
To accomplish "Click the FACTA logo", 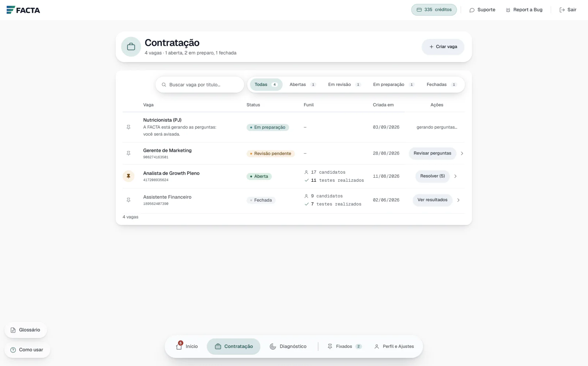I will 23,10.
